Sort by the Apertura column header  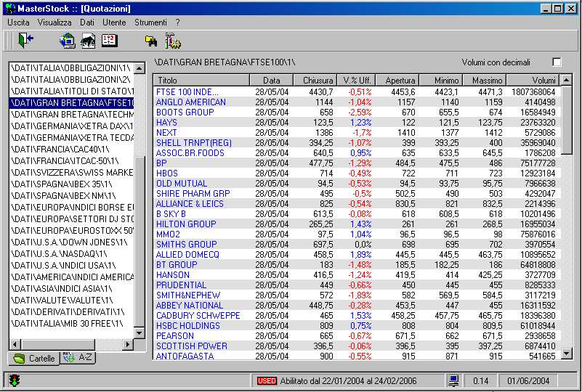click(397, 80)
